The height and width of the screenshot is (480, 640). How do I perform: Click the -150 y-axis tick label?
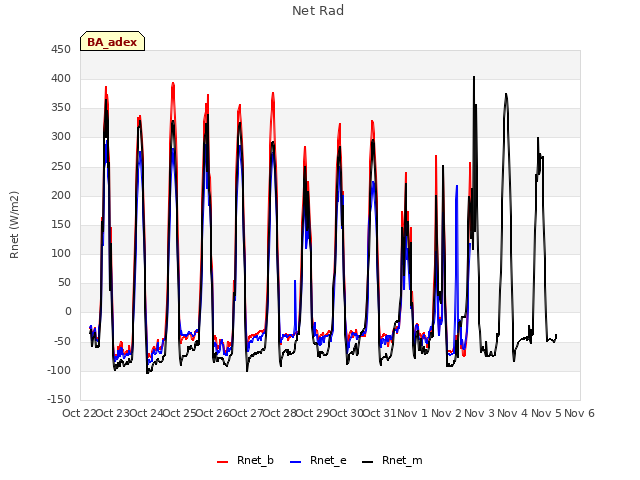(x=59, y=399)
